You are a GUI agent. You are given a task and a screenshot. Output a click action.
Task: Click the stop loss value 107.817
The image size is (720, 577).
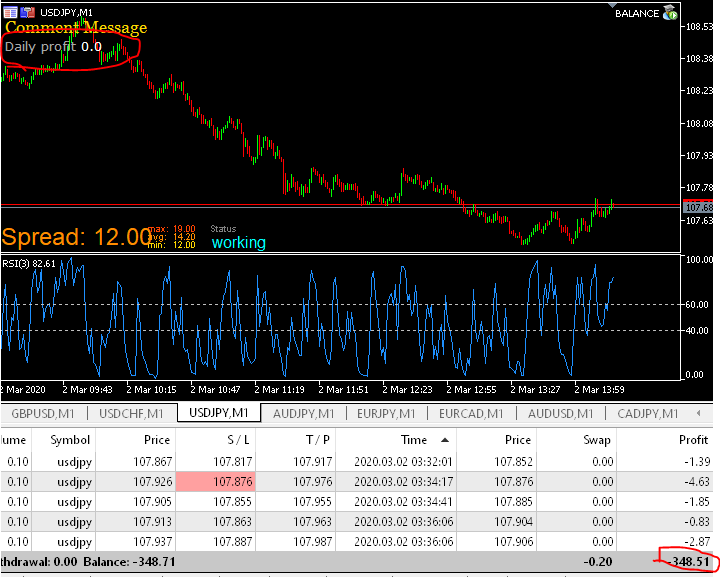point(232,461)
